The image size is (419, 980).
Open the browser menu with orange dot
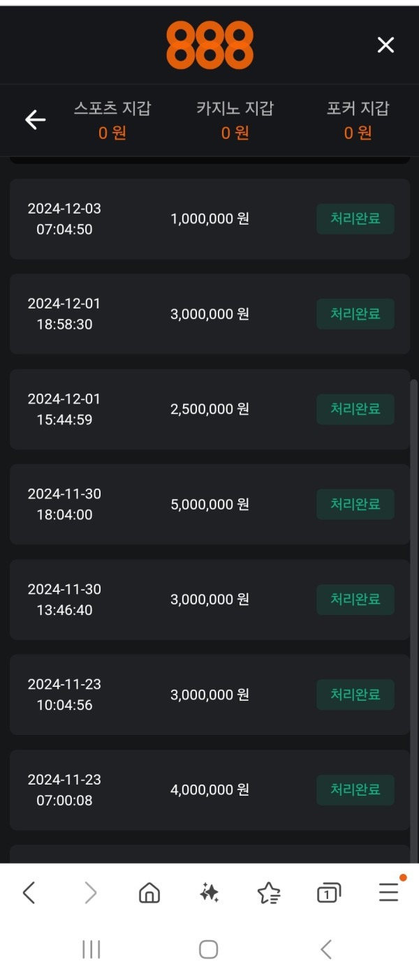pyautogui.click(x=388, y=891)
